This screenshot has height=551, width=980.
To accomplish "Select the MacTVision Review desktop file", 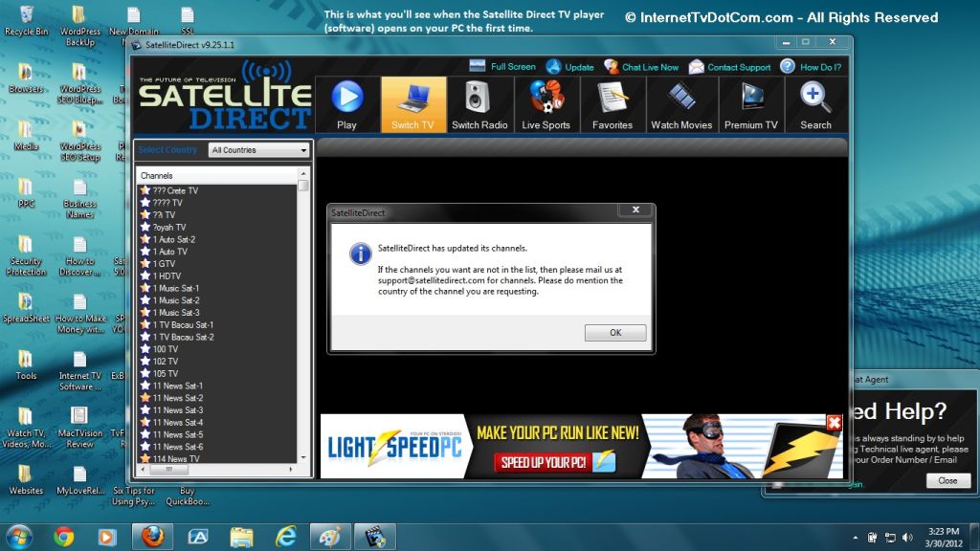I will point(80,428).
